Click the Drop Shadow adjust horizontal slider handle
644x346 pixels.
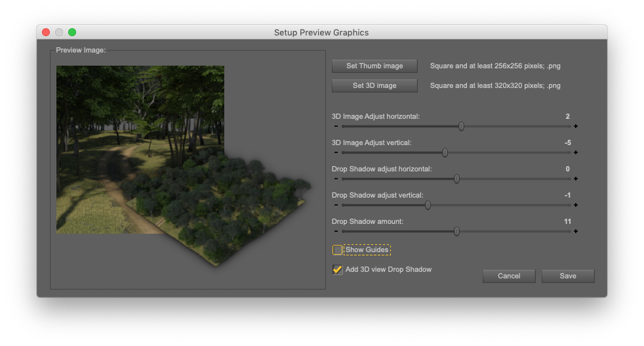pos(456,179)
